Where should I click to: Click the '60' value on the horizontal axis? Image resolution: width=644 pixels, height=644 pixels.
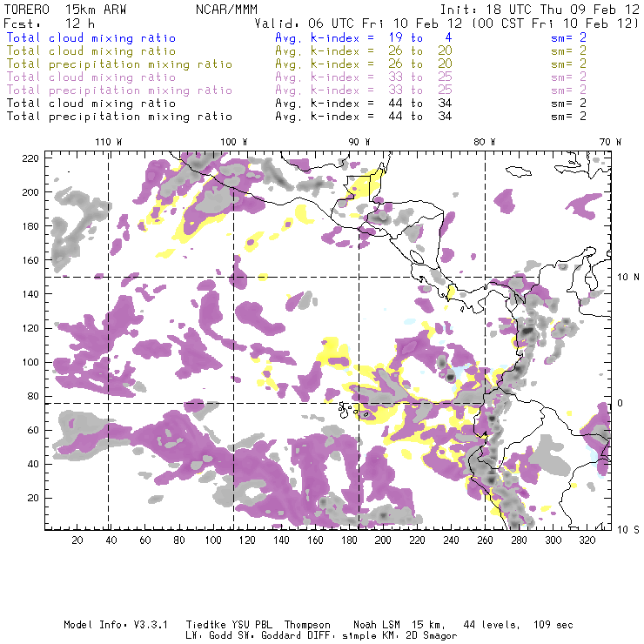pyautogui.click(x=145, y=540)
